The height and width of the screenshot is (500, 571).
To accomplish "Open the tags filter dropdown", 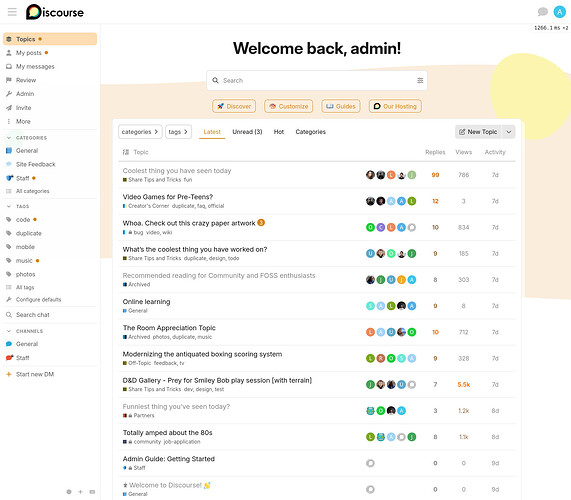I will 178,132.
